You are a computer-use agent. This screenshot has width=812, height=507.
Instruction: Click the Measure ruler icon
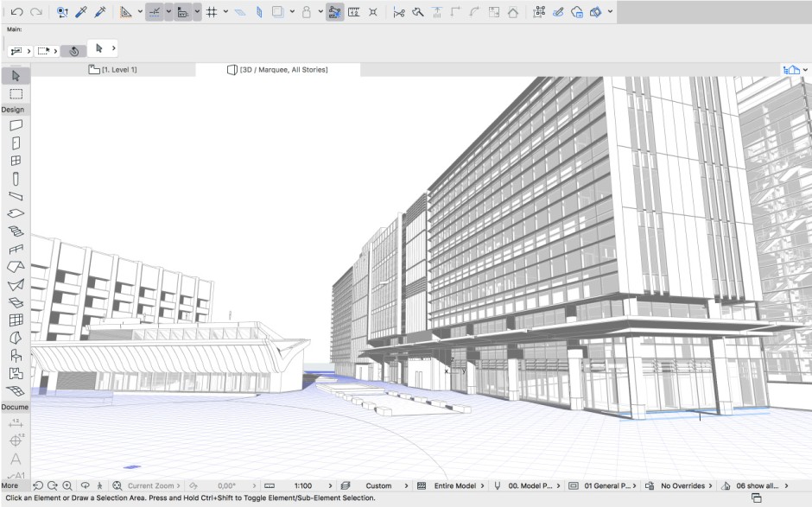coord(353,12)
